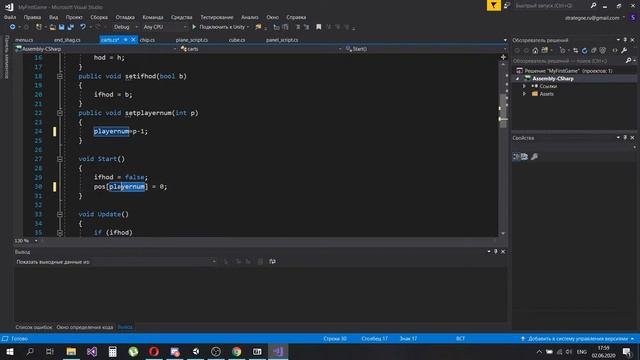
Task: Collapse the Update method outline
Action: click(60, 214)
